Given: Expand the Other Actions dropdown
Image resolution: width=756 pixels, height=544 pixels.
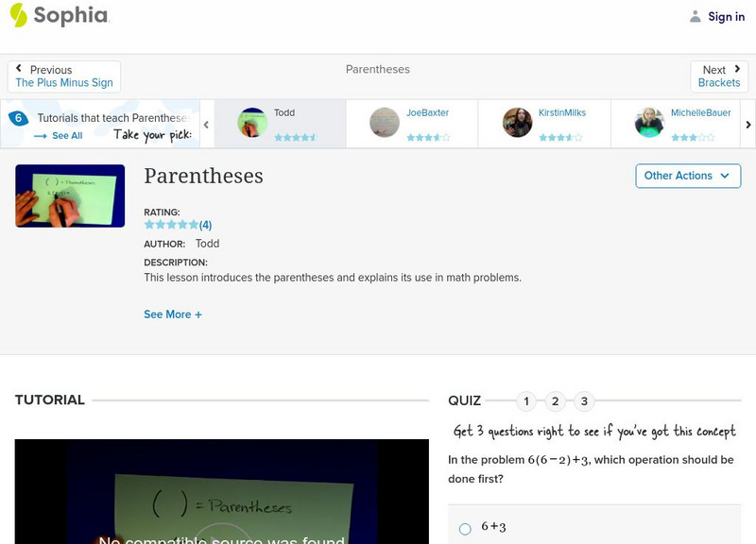Looking at the screenshot, I should [688, 176].
